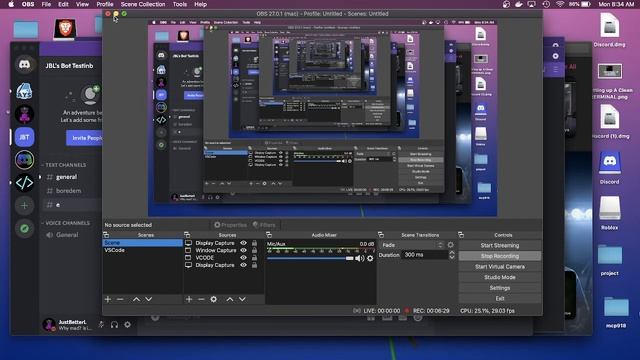Screen dimensions: 640x360
Task: Collapse VOICE CHANNELS category in Discord
Action: (x=66, y=223)
